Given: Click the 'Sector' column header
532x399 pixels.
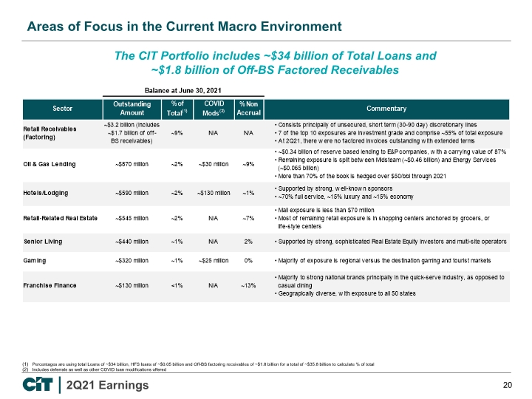Looking at the screenshot, I should click(x=62, y=109).
